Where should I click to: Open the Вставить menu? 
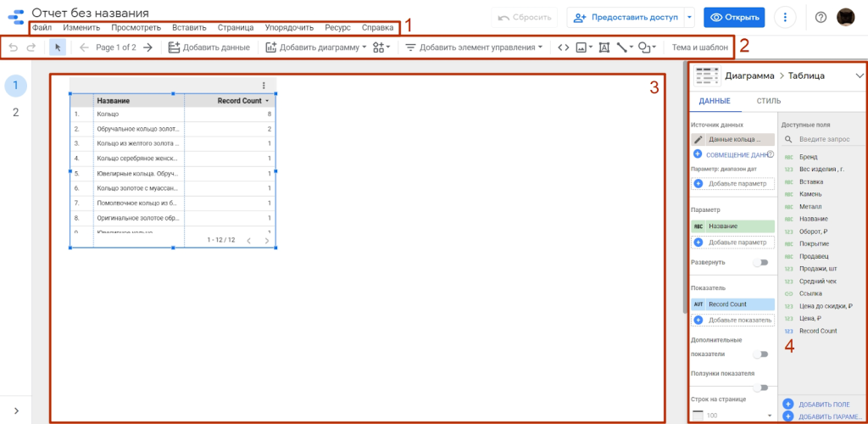point(189,28)
